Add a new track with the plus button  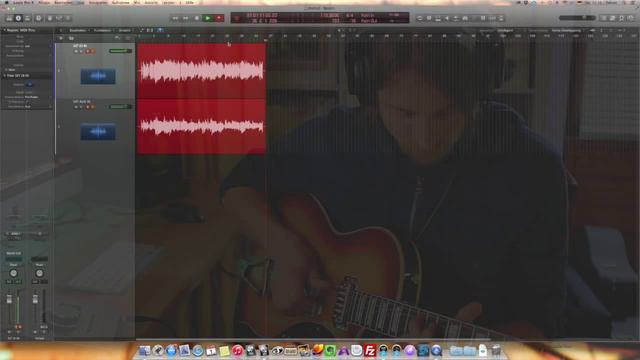[x=61, y=38]
